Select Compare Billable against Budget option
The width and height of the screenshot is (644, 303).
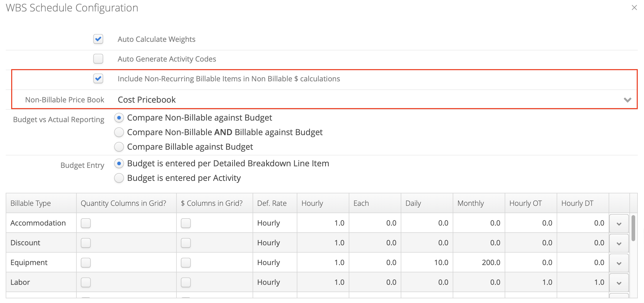tap(119, 147)
